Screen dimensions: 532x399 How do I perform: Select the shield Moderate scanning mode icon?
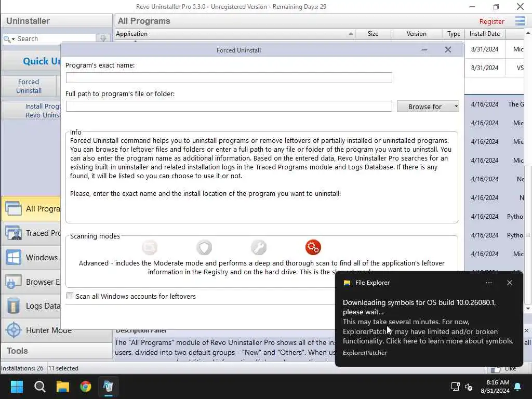pos(204,247)
